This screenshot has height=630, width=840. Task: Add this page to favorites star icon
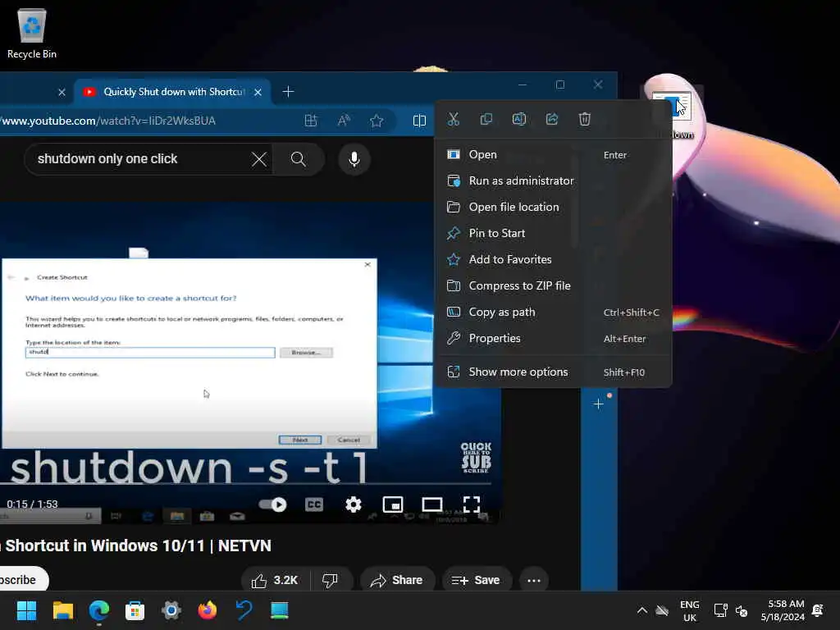[377, 121]
